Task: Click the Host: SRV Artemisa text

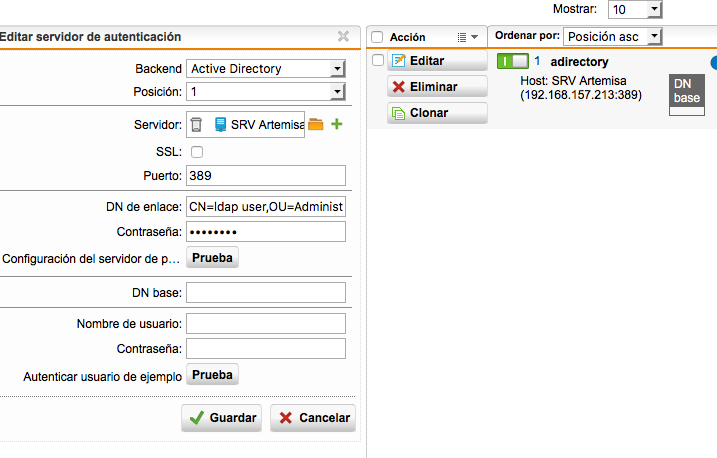Action: tap(573, 81)
